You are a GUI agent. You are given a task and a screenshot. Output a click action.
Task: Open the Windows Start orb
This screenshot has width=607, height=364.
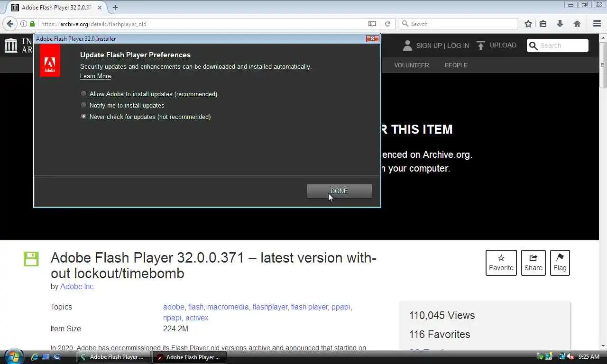click(13, 356)
